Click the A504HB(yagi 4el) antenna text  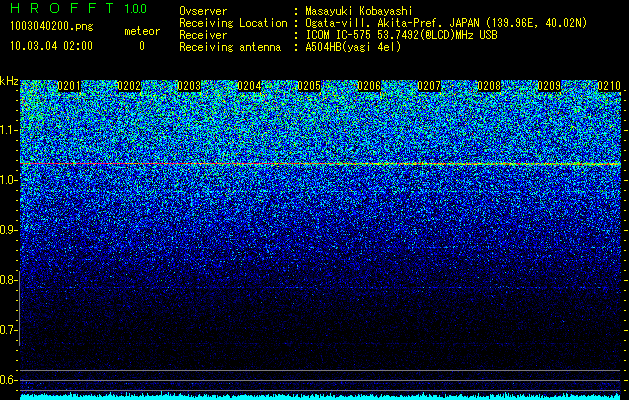[353, 47]
